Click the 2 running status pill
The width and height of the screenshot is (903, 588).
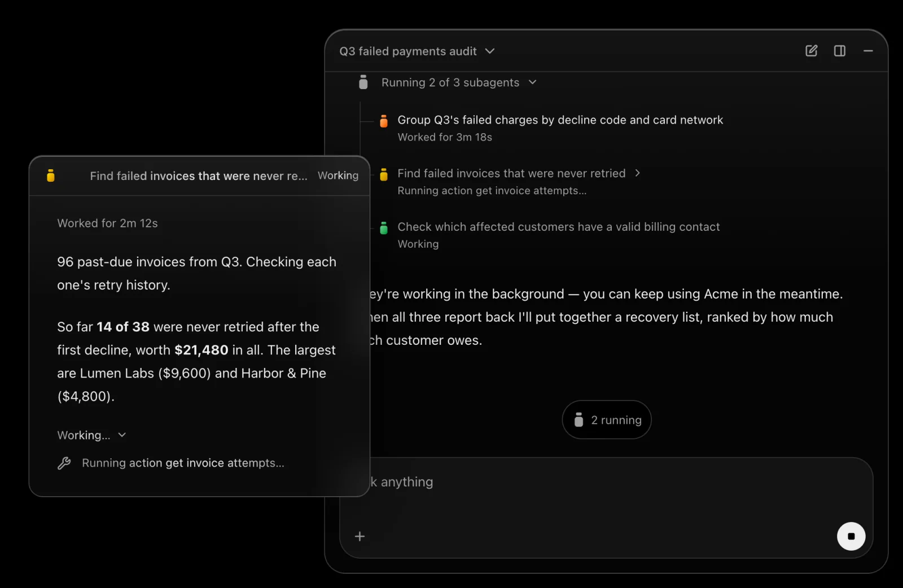(x=607, y=420)
